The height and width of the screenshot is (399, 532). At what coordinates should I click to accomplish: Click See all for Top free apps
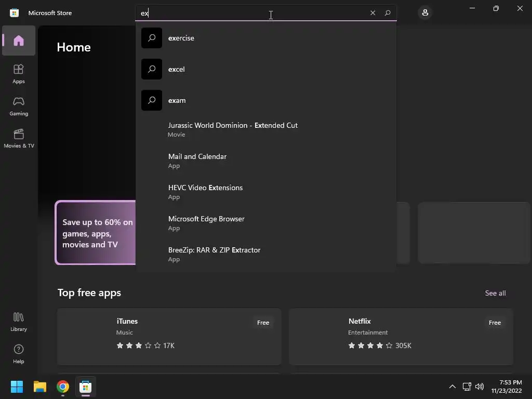[495, 293]
